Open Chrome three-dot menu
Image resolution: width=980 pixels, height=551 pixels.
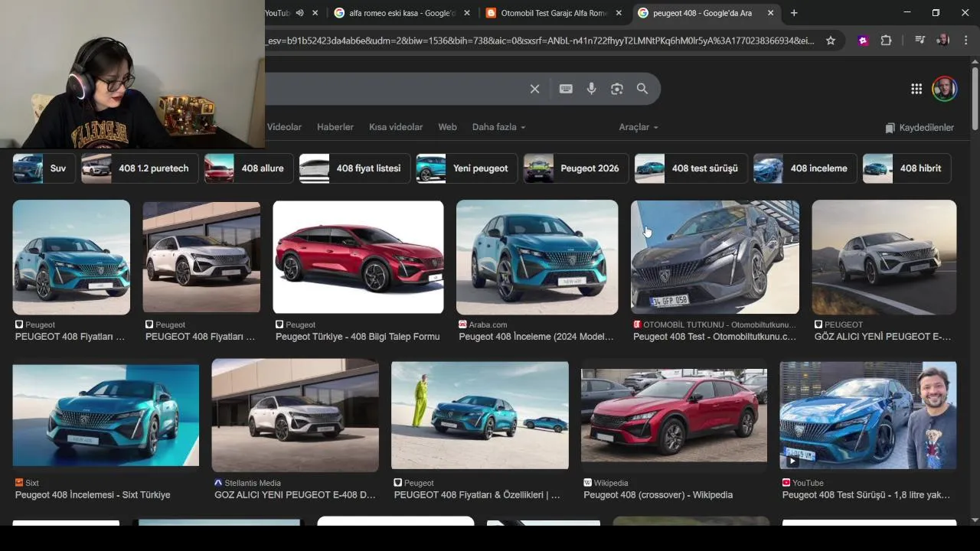pyautogui.click(x=966, y=41)
